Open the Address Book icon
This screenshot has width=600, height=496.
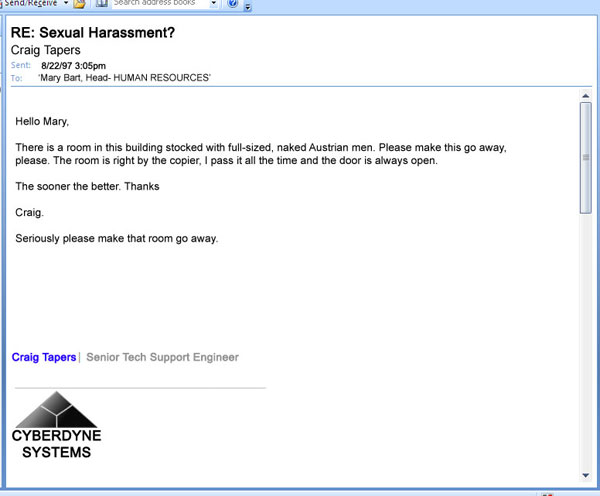click(102, 4)
